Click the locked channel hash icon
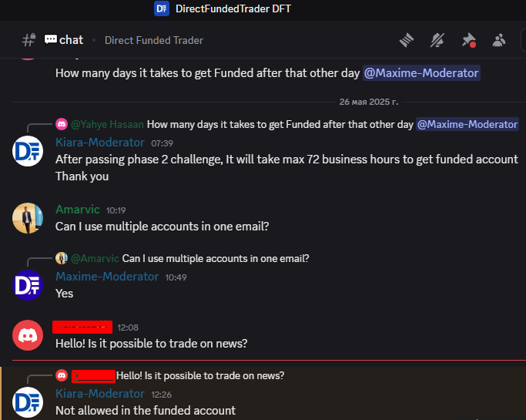The width and height of the screenshot is (526, 420). 28,40
